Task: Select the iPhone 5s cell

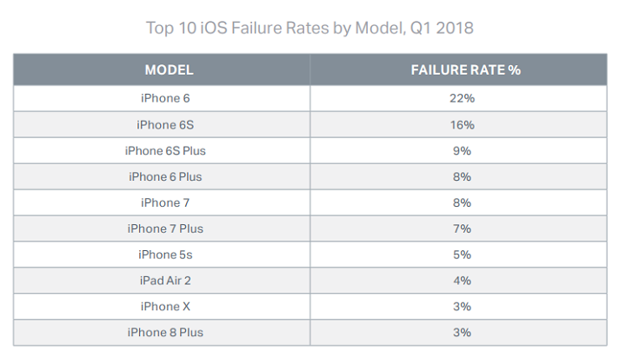Action: pos(165,255)
